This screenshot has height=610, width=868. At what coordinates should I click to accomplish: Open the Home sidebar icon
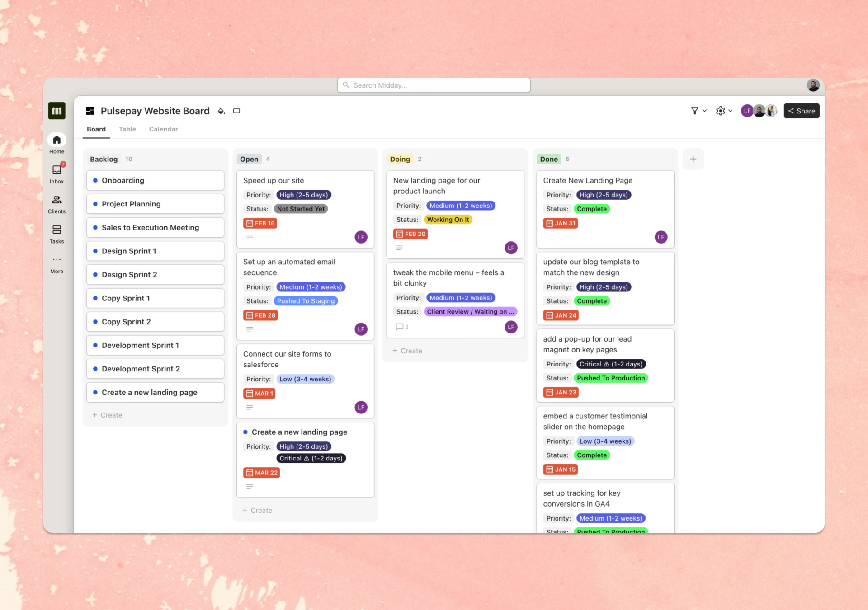pos(57,140)
